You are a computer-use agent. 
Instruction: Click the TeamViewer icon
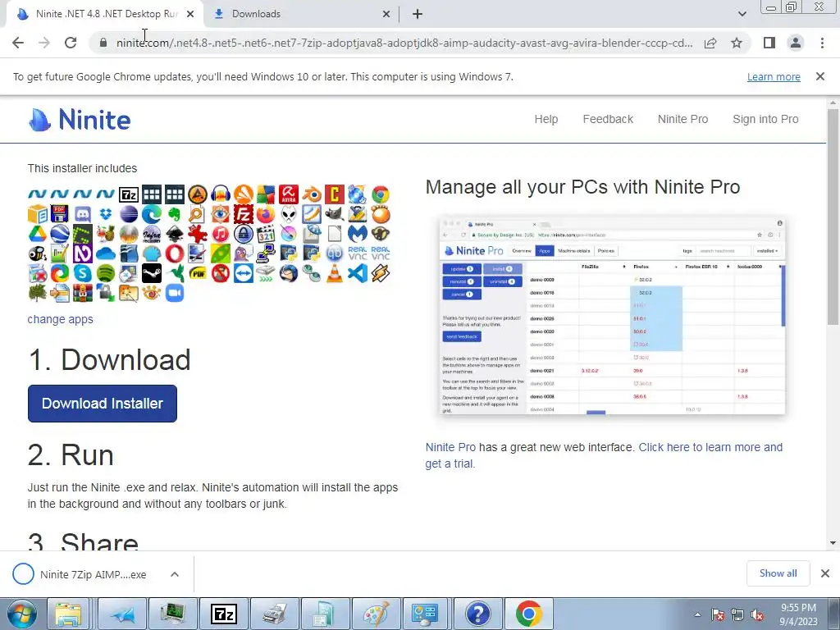pyautogui.click(x=243, y=273)
